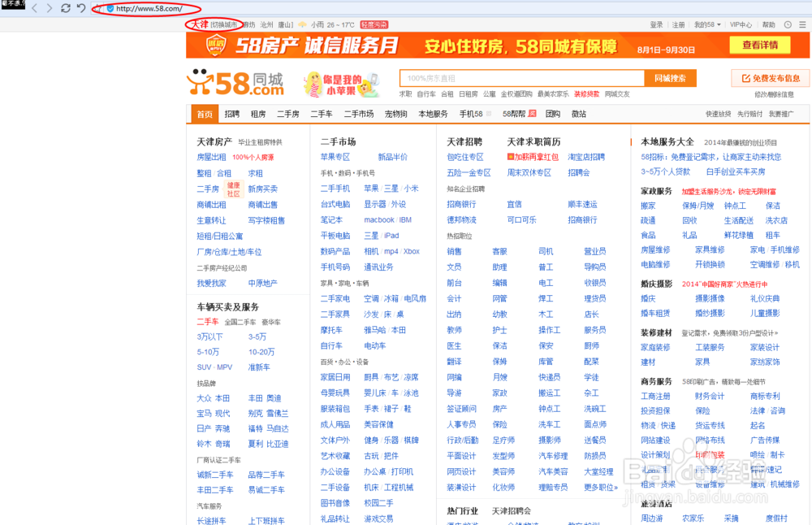
Task: Open the 二手家电 link
Action: [335, 298]
